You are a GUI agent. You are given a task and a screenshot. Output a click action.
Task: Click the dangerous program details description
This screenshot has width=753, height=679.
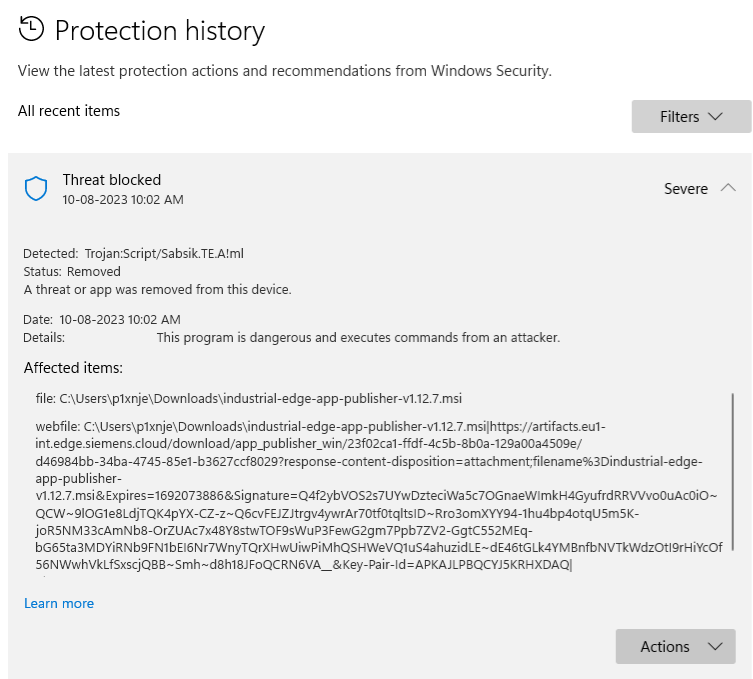(358, 338)
